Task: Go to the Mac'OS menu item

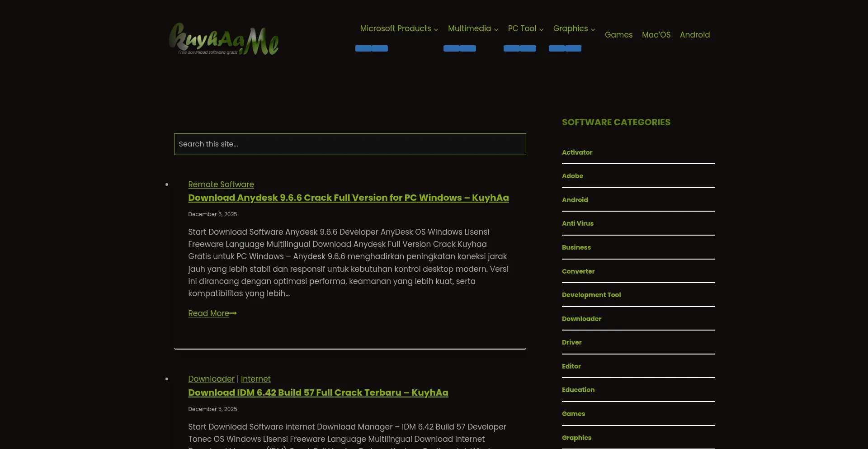Action: point(656,35)
